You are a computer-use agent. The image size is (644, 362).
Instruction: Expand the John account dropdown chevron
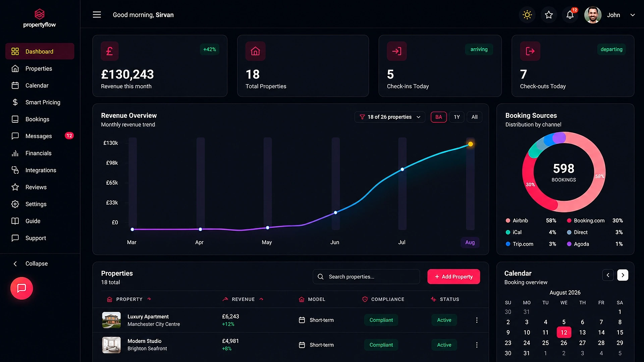(x=633, y=15)
